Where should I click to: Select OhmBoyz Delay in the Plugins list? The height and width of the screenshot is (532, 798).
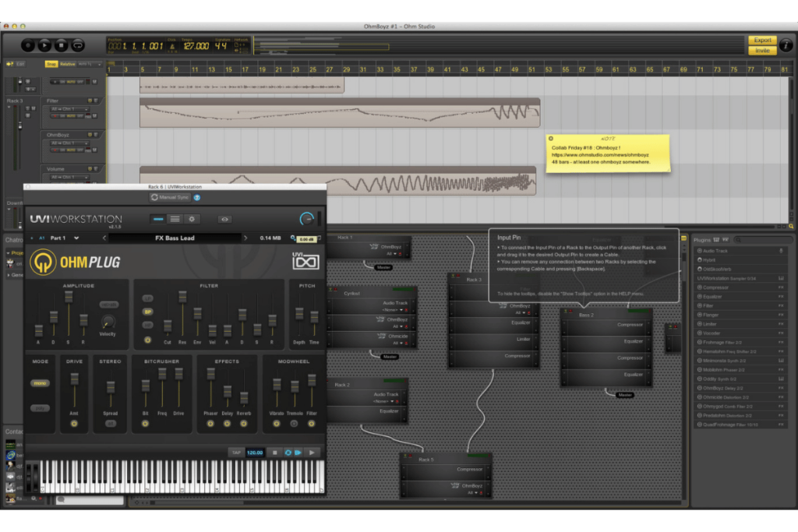740,388
